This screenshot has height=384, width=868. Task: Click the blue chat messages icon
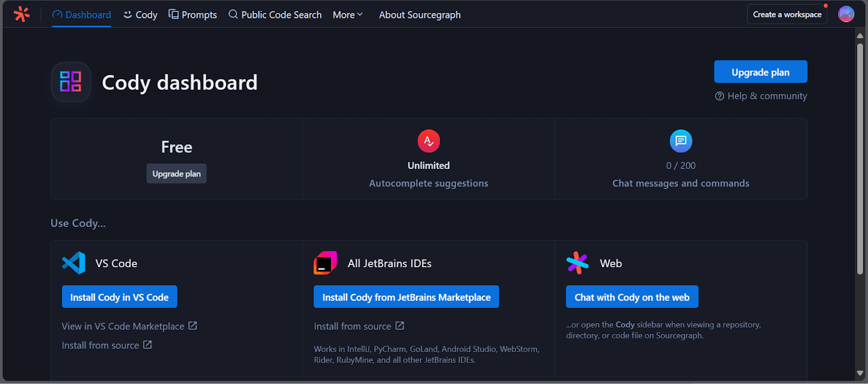tap(681, 141)
